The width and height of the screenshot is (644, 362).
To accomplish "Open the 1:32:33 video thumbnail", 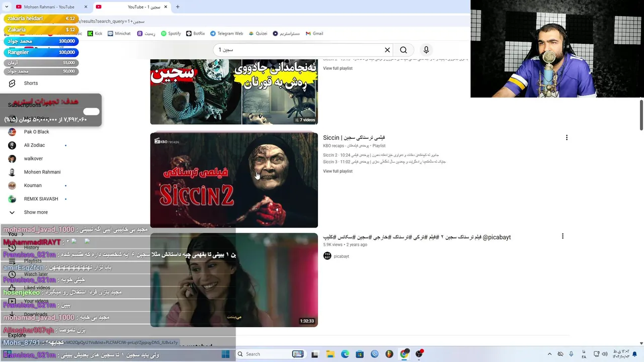I will pos(234,280).
